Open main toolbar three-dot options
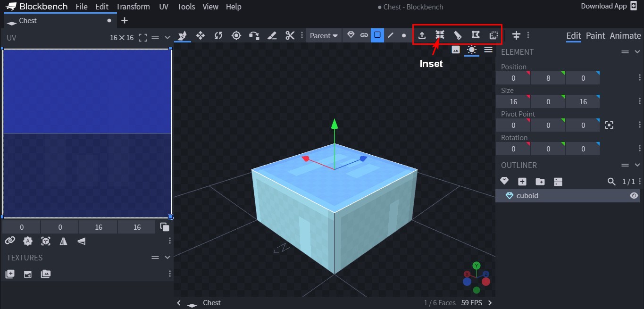 (x=528, y=35)
